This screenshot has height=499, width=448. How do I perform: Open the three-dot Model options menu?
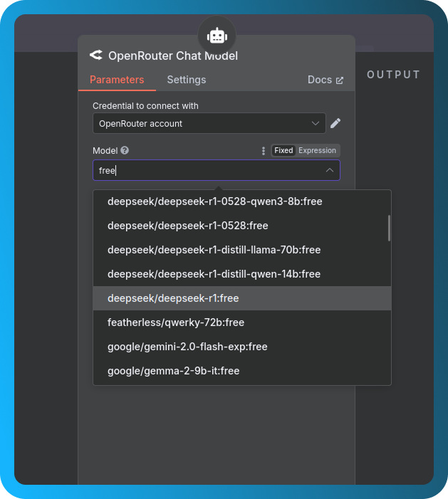[264, 151]
